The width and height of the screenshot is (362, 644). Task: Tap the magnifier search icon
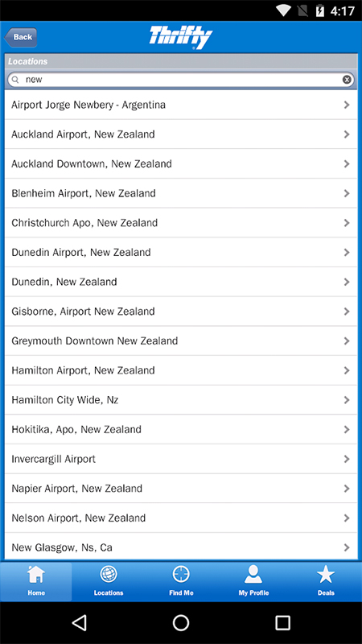point(15,80)
